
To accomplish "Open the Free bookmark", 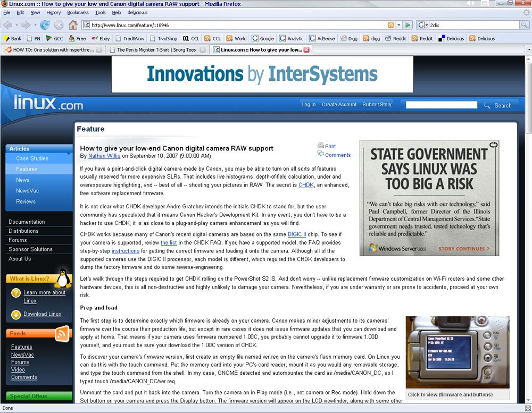I will [x=77, y=38].
